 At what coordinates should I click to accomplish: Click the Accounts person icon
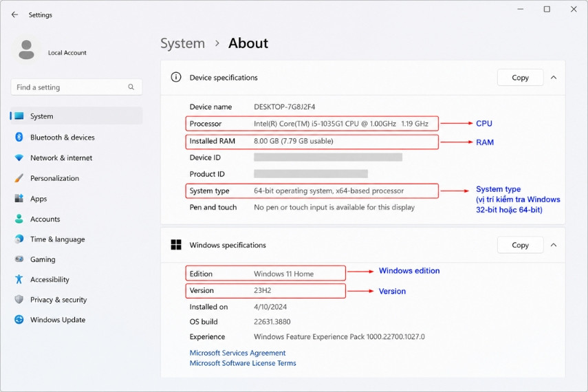(19, 219)
